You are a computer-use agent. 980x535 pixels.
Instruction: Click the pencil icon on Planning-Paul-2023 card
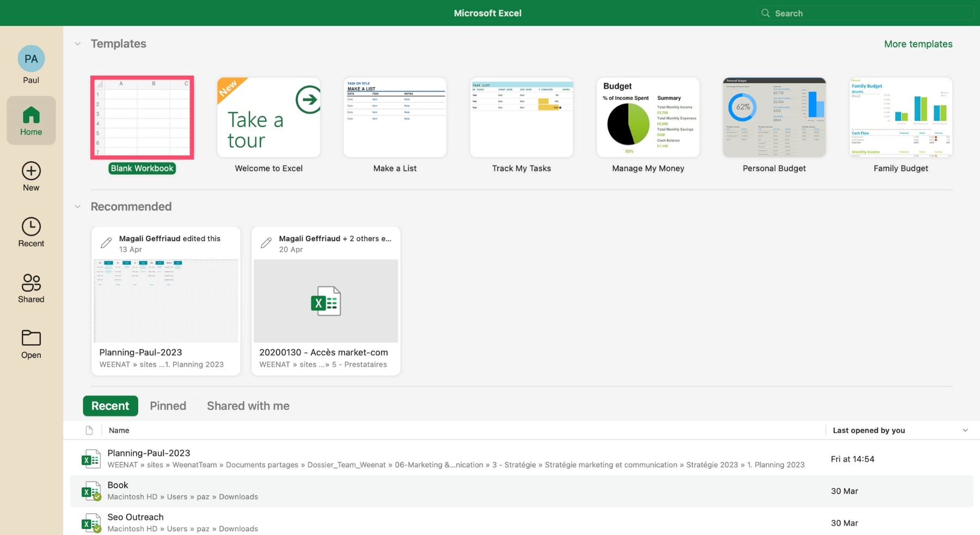pyautogui.click(x=106, y=243)
